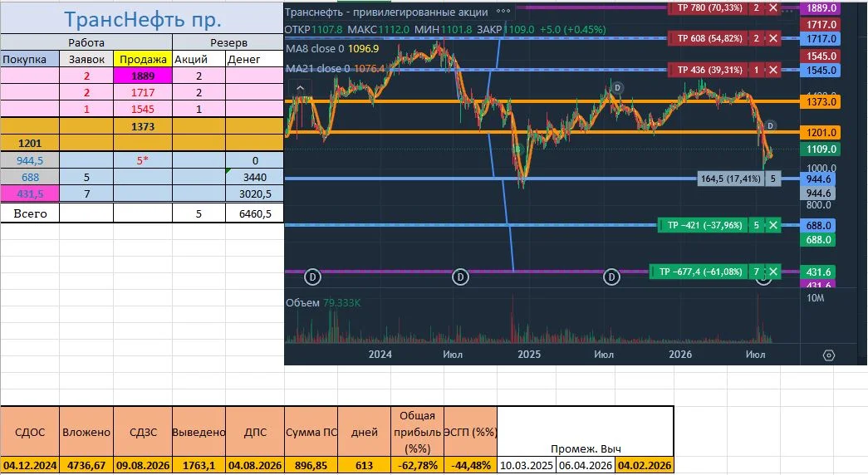Select the 1717 sale price cell
Viewport: 868px width, 475px height.
pyautogui.click(x=143, y=92)
